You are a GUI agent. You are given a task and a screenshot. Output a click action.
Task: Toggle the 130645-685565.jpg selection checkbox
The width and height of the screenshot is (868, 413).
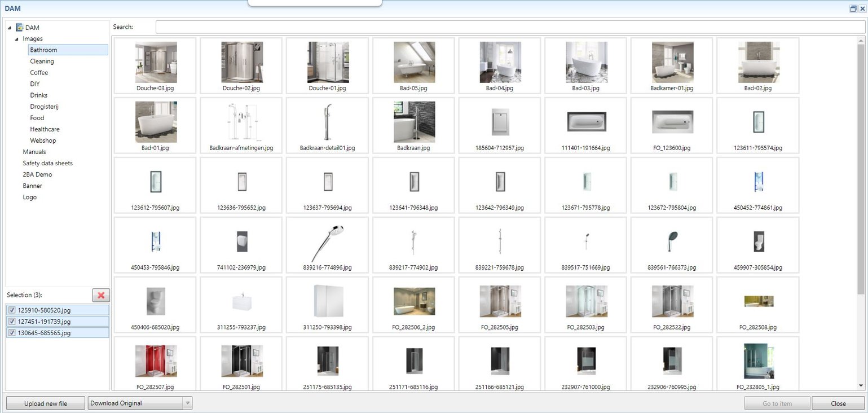[x=12, y=333]
